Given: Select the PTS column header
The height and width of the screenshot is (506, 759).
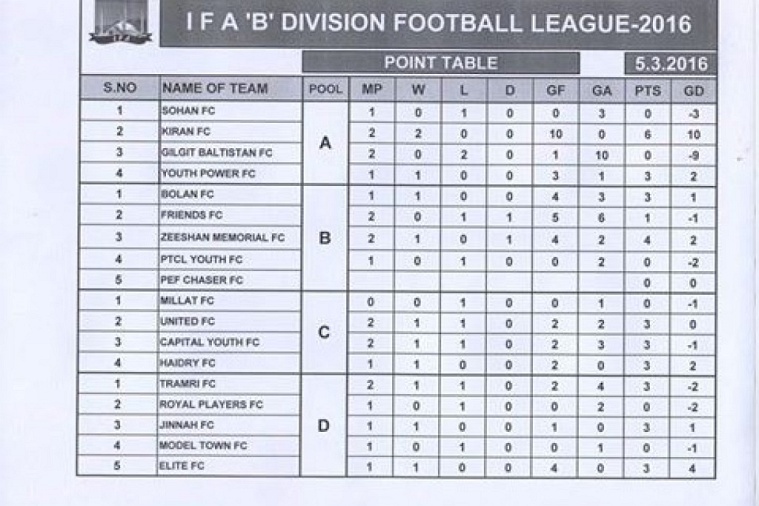Looking at the screenshot, I should coord(648,89).
